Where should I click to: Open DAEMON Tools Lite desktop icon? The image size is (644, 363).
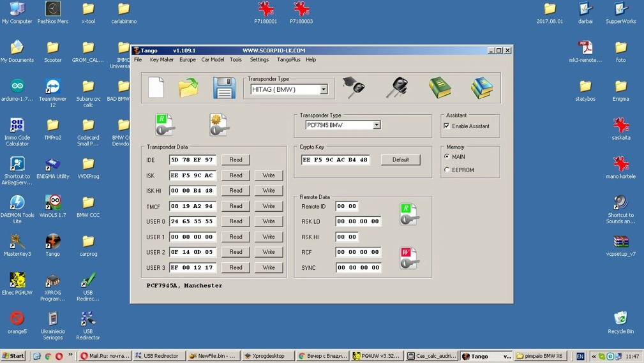[17, 209]
